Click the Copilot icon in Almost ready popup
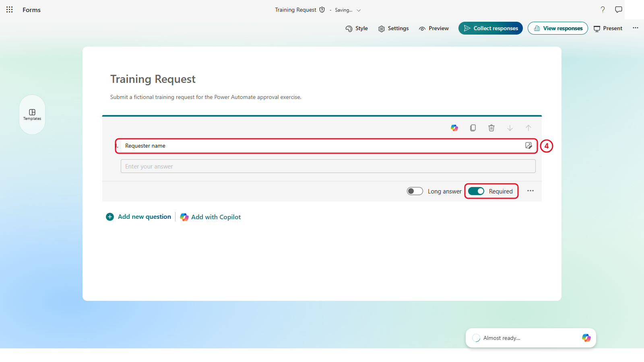This screenshot has width=644, height=362. pyautogui.click(x=586, y=338)
